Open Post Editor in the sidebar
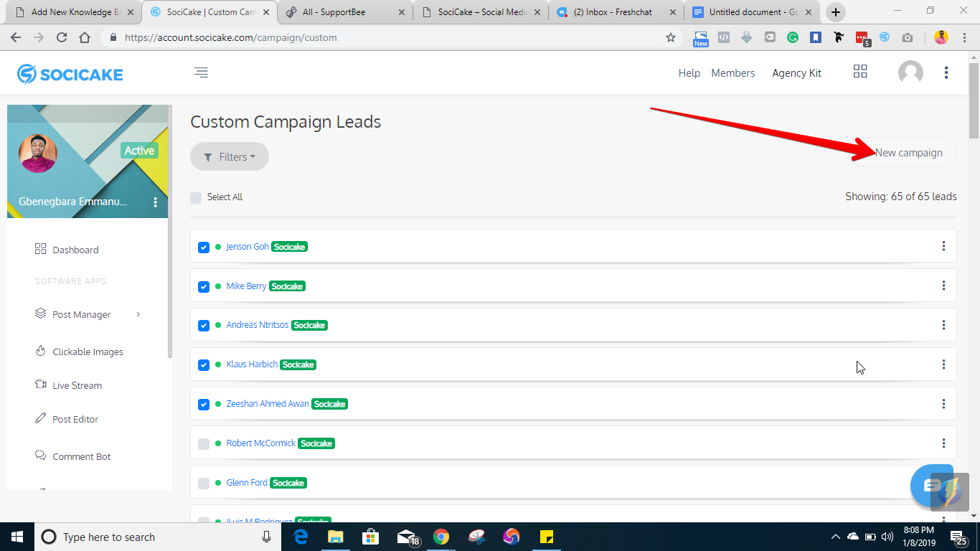 coord(67,419)
